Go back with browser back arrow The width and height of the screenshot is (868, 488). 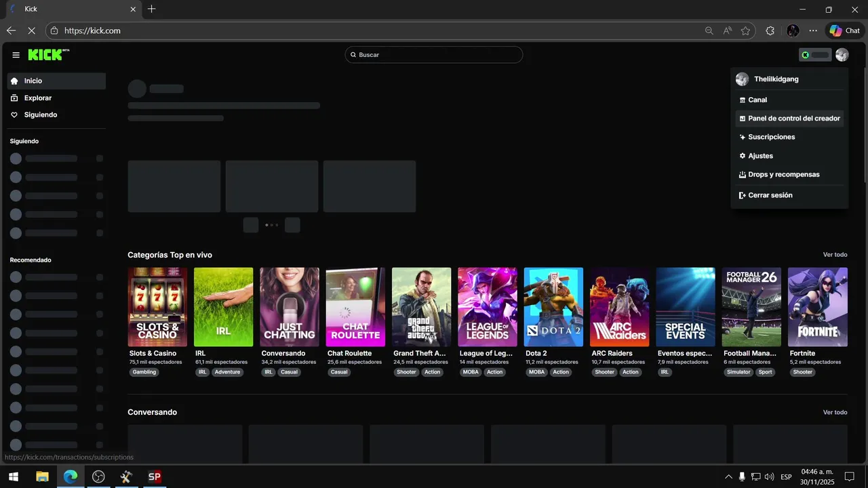tap(11, 30)
